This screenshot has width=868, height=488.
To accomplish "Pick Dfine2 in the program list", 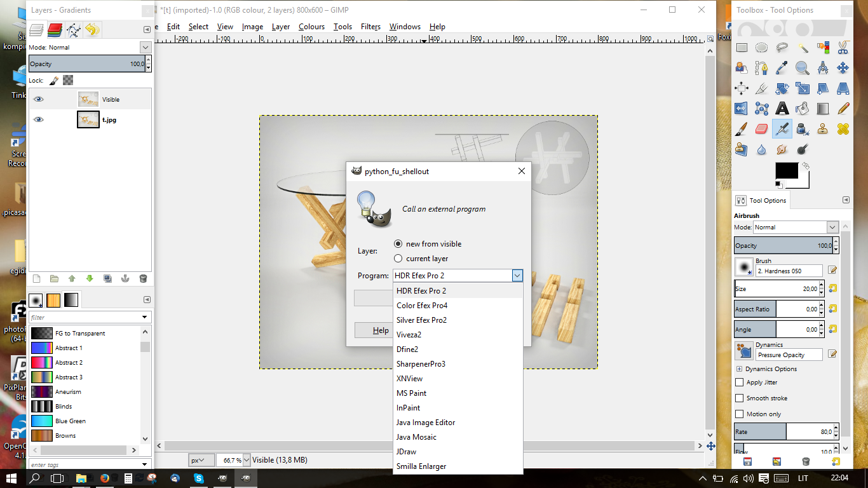I will coord(458,349).
